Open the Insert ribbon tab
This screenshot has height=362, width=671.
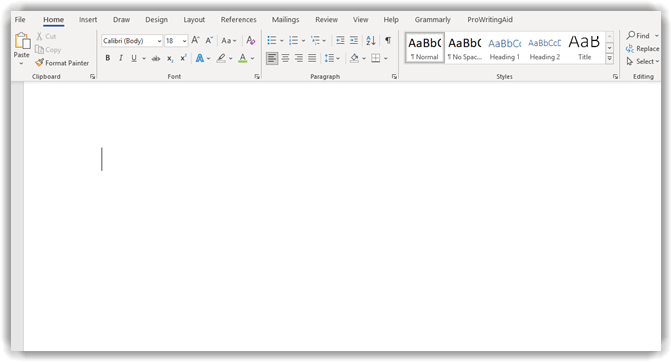point(88,20)
